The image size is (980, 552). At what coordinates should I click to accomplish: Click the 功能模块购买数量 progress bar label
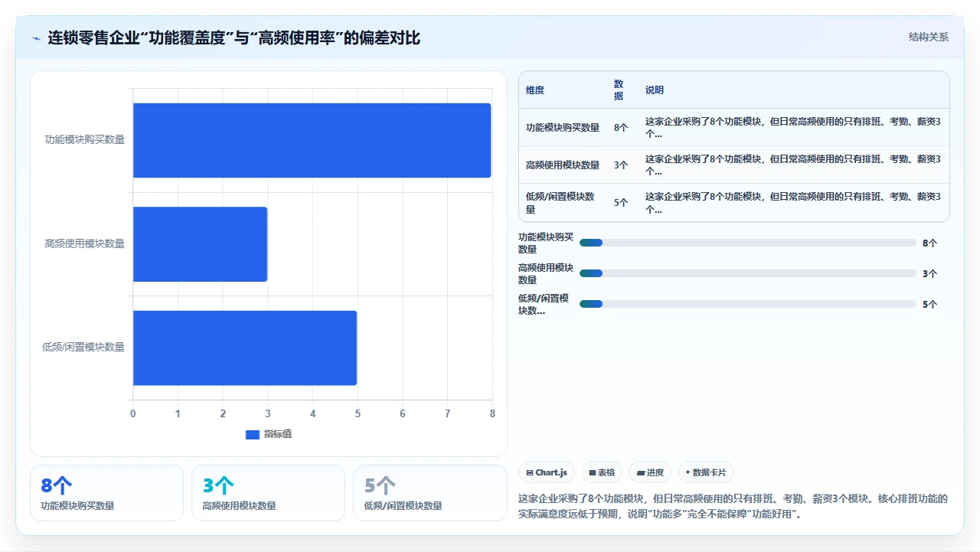(x=546, y=243)
